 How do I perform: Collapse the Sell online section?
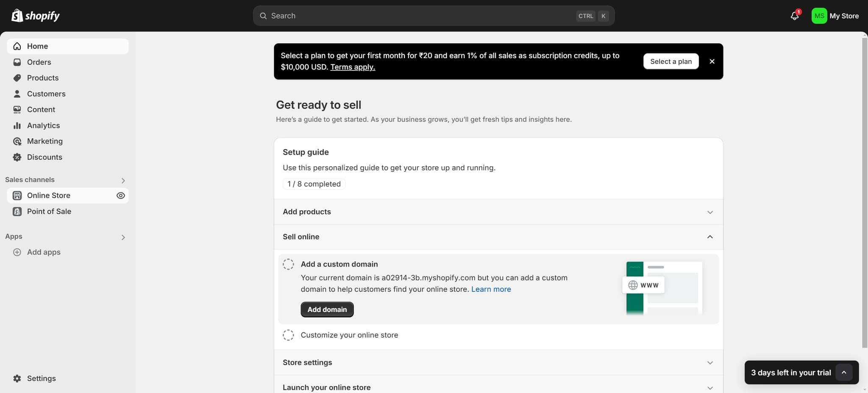click(x=710, y=237)
